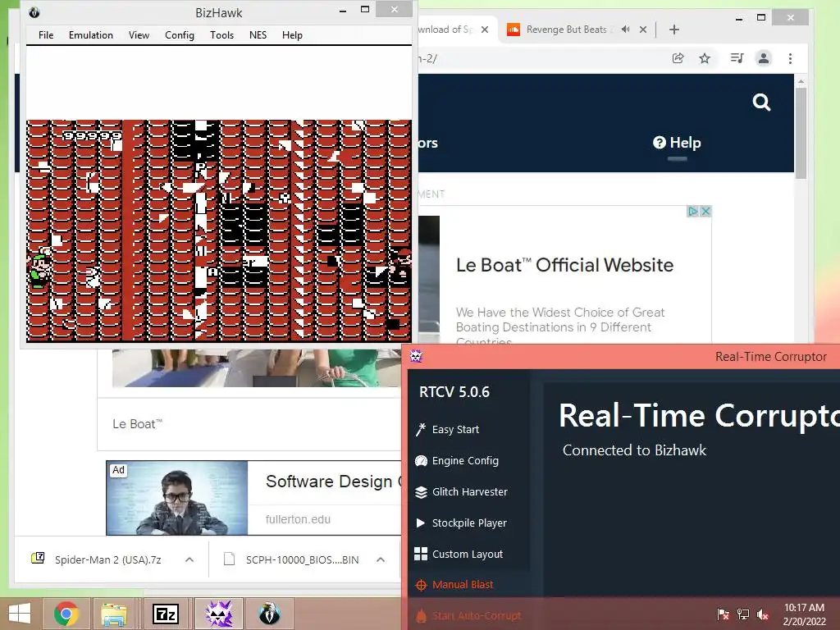Click the Le Boat ad description text
Image resolution: width=840 pixels, height=630 pixels.
(559, 326)
